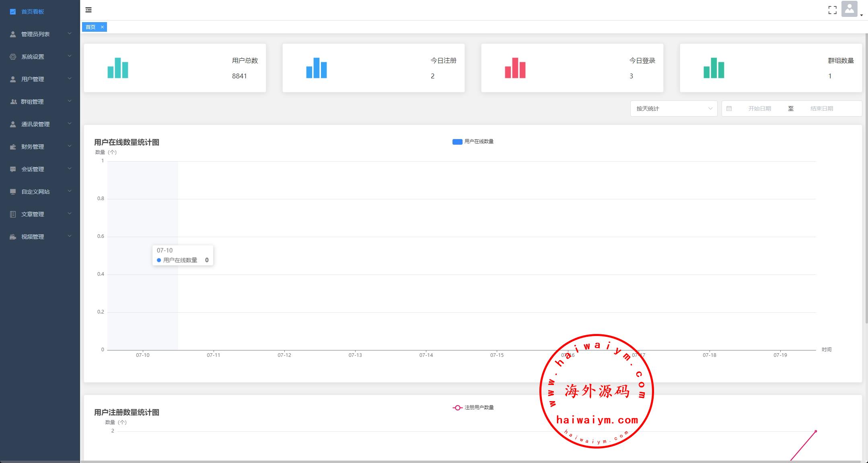868x463 pixels.
Task: Toggle 注册用户数量 legend series visibility
Action: point(473,408)
